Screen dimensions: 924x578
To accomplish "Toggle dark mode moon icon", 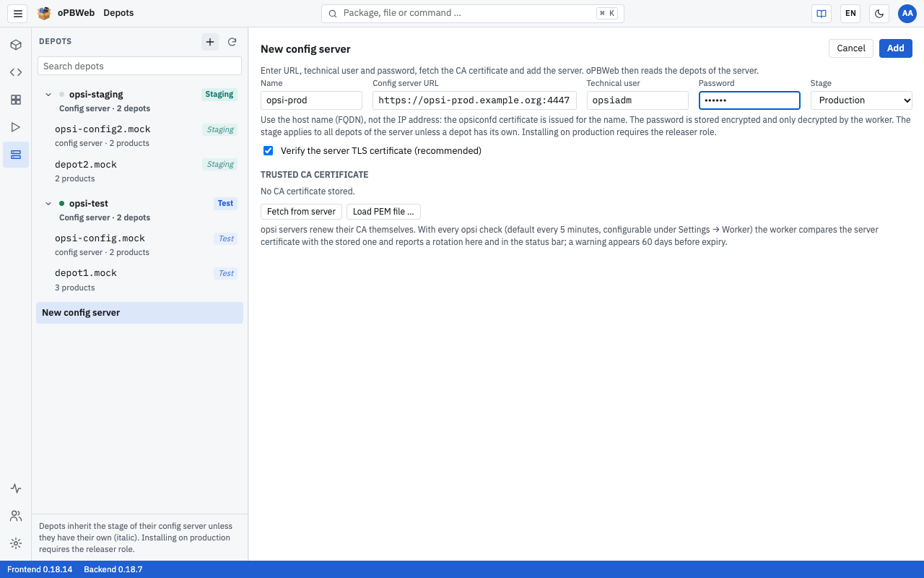I will click(879, 13).
